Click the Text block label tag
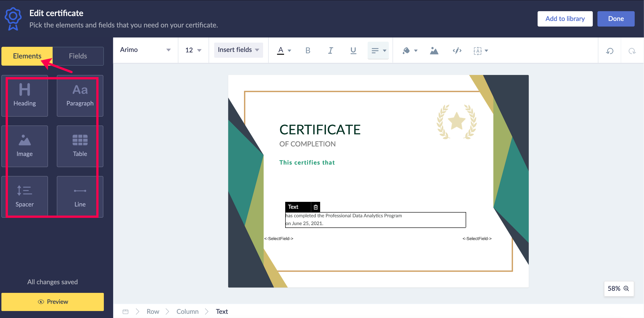The height and width of the screenshot is (318, 644). coord(298,207)
